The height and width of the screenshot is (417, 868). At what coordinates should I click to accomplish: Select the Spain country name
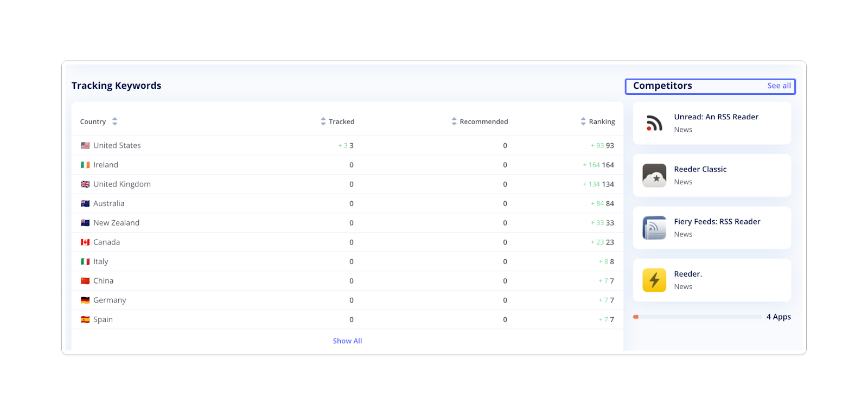(103, 319)
